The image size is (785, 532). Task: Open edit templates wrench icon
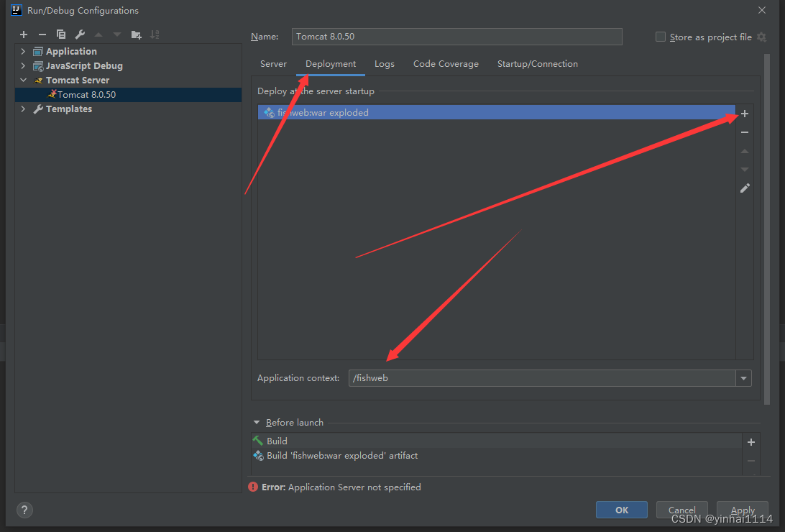click(x=80, y=35)
